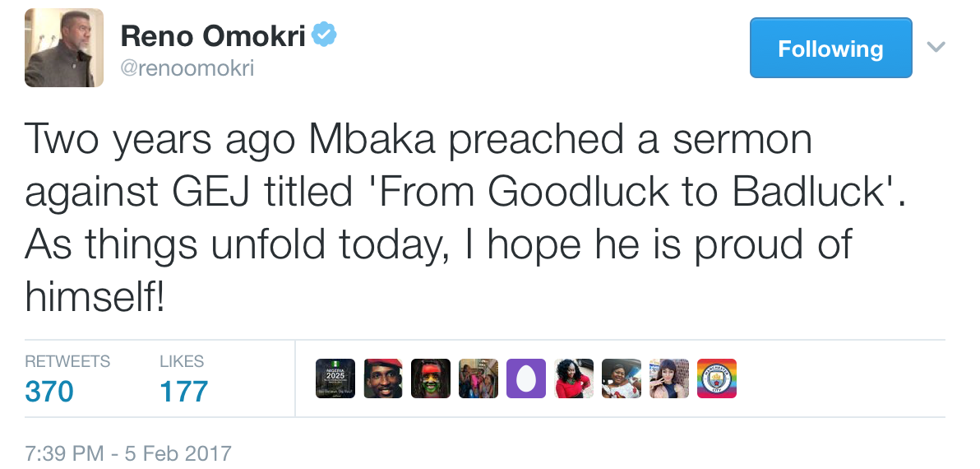The image size is (980, 469).
Task: Click the @renoomokri handle
Action: [x=187, y=68]
